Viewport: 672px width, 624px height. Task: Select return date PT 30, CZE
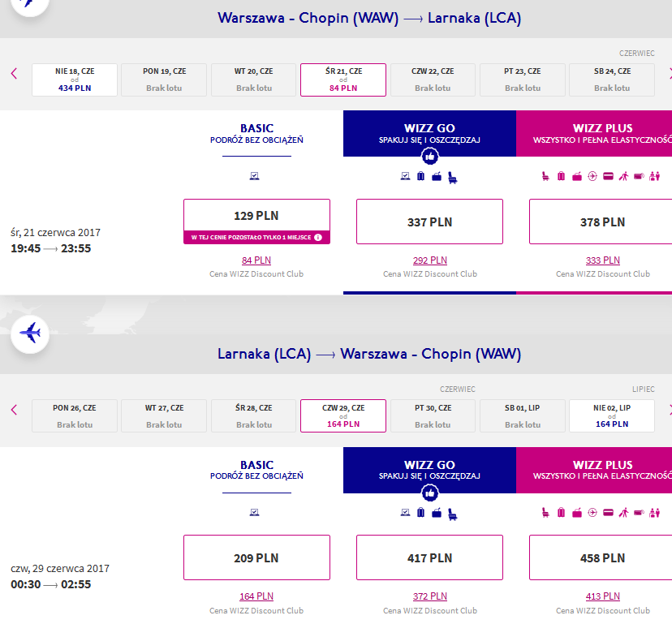click(433, 415)
